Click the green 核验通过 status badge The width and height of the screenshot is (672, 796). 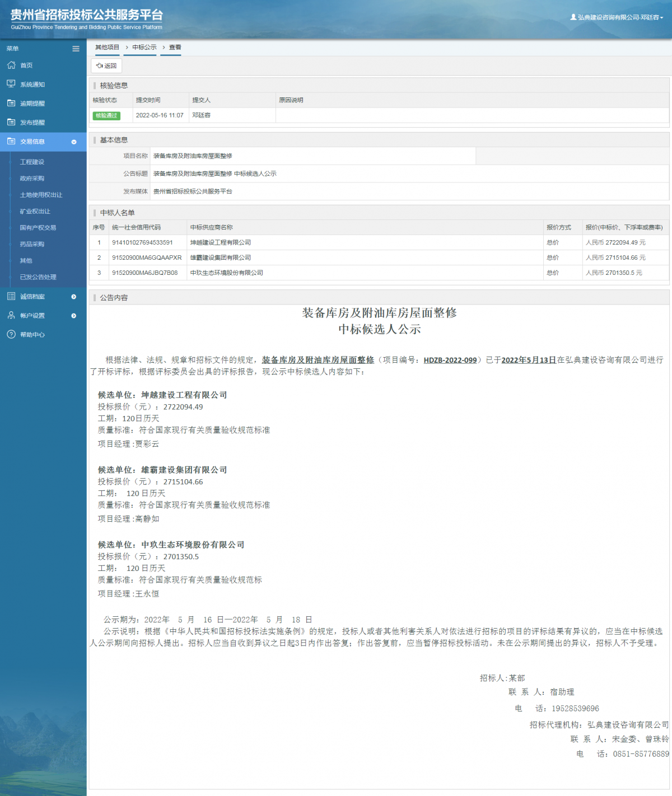[x=106, y=115]
